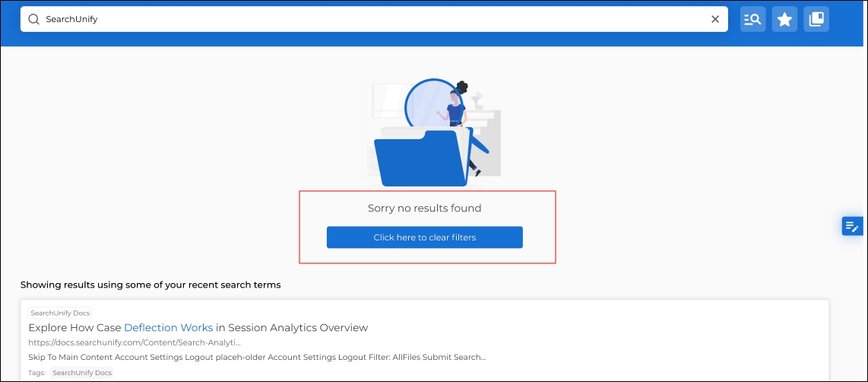Click the 'Showing results using recent search terms' heading
This screenshot has height=382, width=868.
[150, 285]
